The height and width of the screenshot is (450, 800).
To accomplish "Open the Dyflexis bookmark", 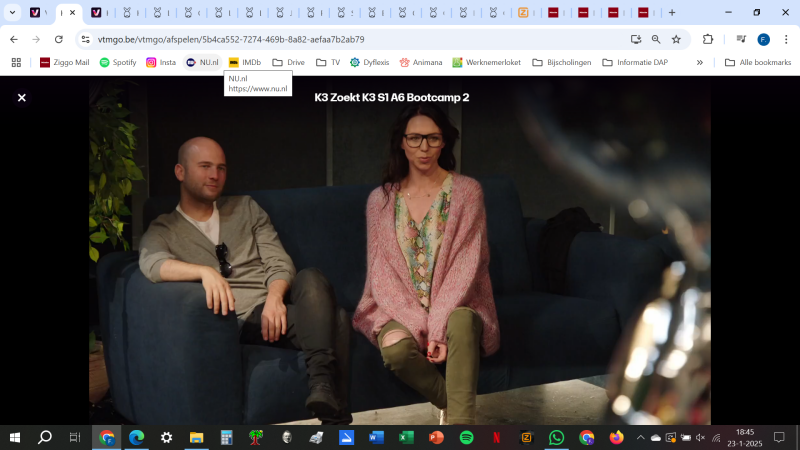I will (x=369, y=62).
